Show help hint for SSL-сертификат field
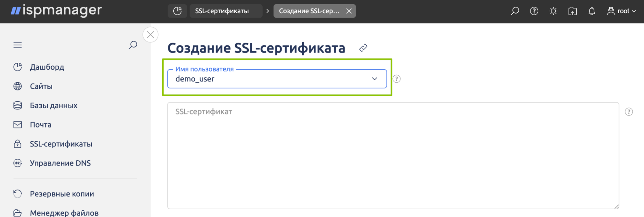 629,112
